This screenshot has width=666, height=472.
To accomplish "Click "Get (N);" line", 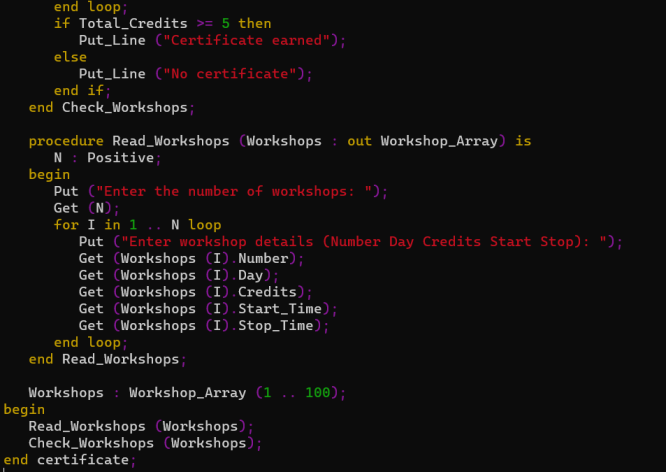I will [x=87, y=208].
